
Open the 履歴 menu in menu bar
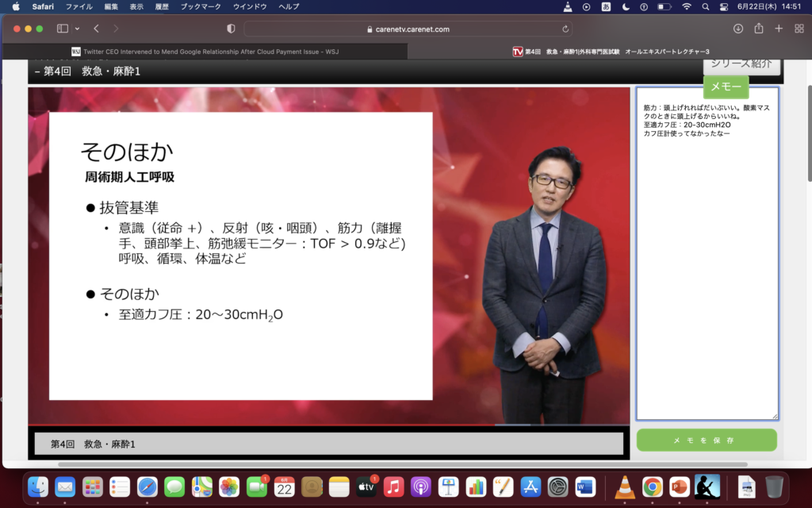(162, 6)
